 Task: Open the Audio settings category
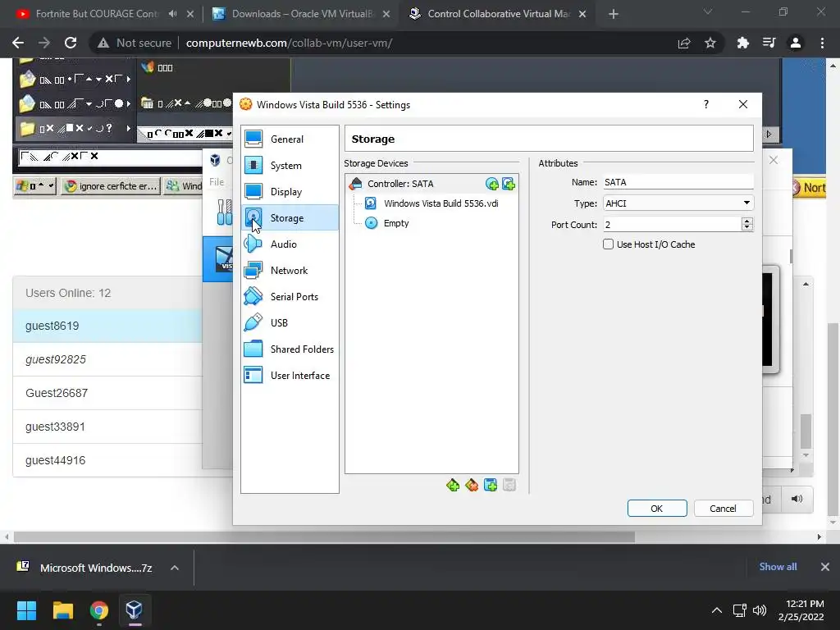pyautogui.click(x=290, y=244)
